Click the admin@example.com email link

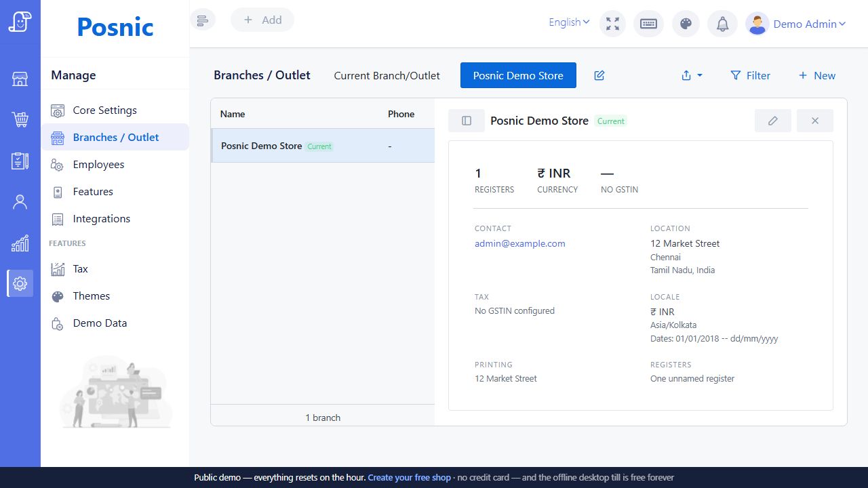519,243
